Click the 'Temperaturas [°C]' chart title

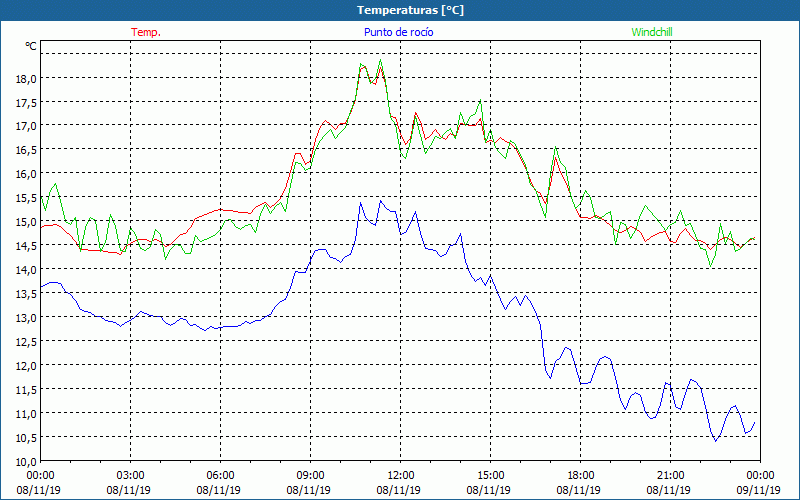click(x=410, y=10)
